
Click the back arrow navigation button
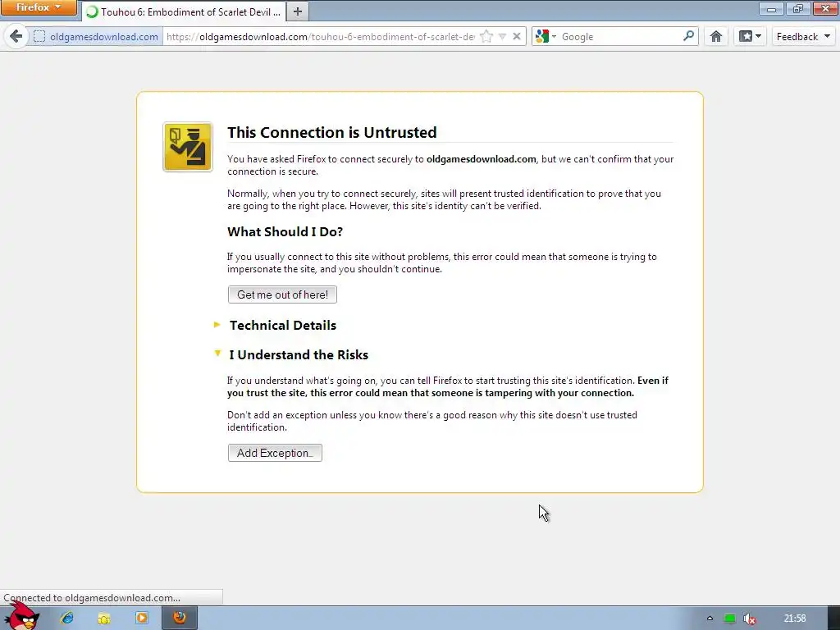pyautogui.click(x=16, y=36)
